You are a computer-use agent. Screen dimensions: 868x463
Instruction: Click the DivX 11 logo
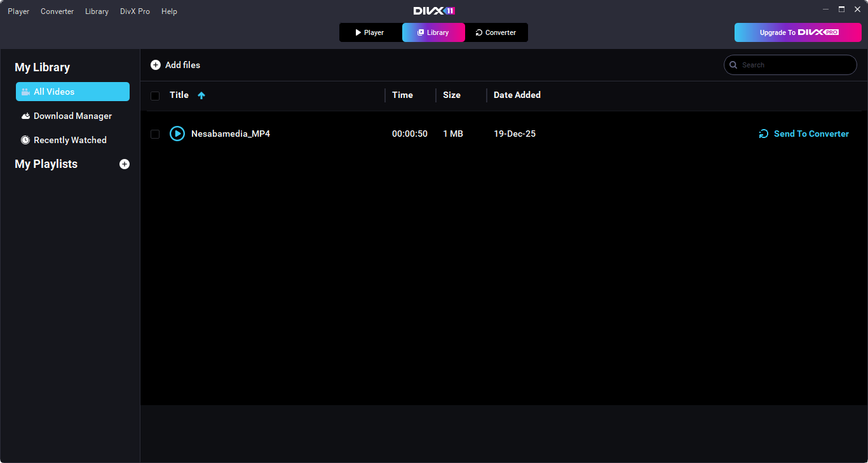pyautogui.click(x=434, y=11)
